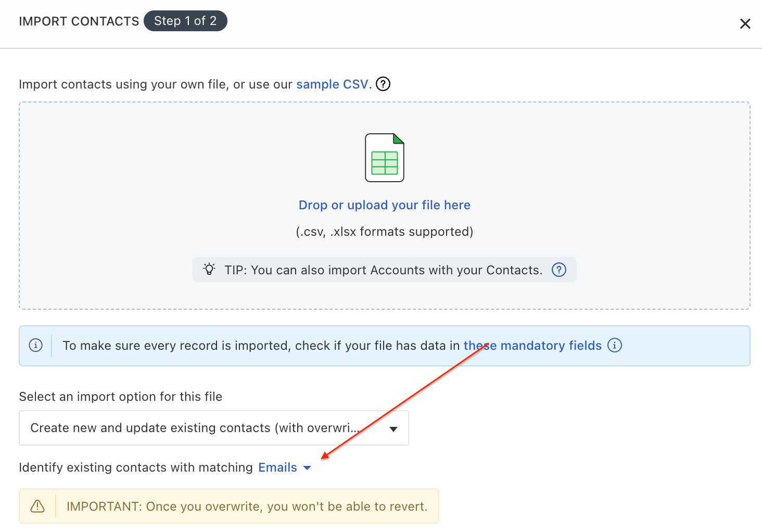Open help icon next to sample CSV
Viewport: 762px width, 532px height.
coord(383,84)
